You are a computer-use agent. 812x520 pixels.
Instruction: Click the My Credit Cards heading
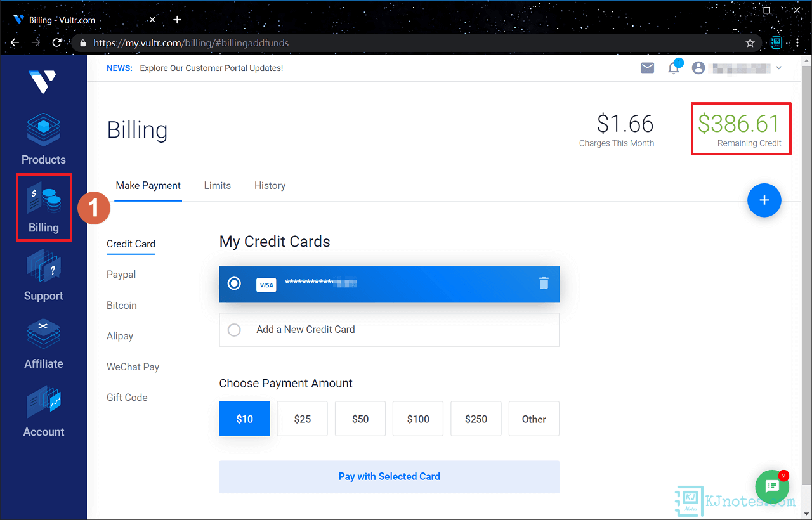275,242
